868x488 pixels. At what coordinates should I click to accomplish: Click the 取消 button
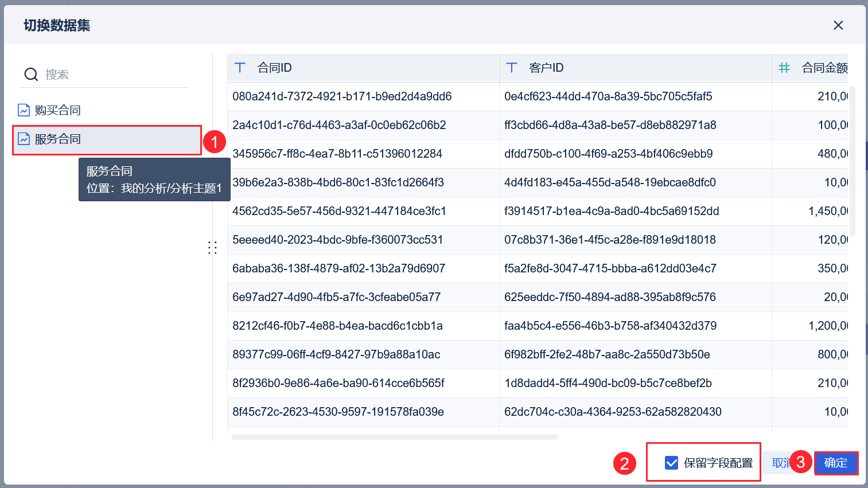pos(780,463)
